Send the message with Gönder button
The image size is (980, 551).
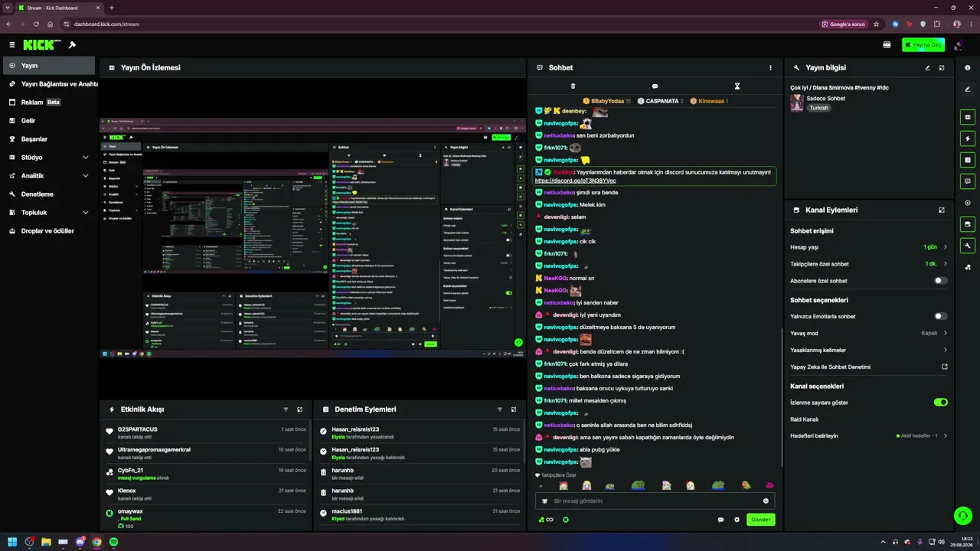click(x=761, y=520)
